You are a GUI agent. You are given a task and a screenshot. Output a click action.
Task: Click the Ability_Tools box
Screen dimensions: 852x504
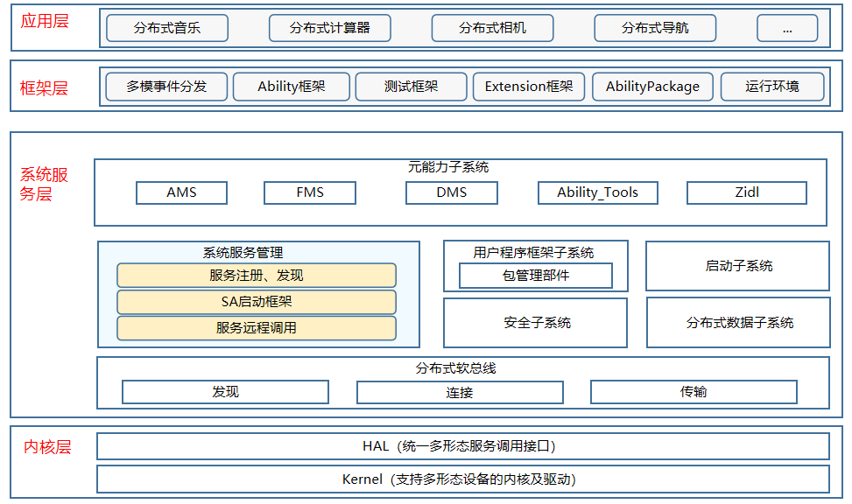[x=598, y=192]
